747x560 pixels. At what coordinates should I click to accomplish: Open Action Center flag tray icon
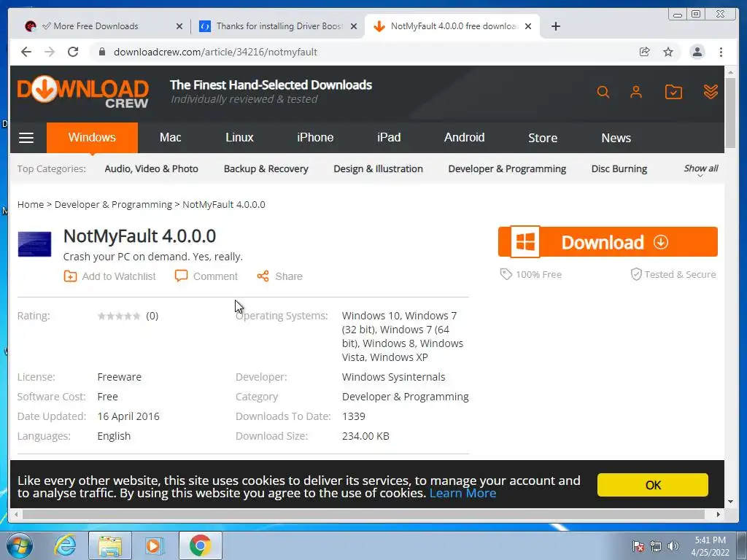(x=638, y=546)
